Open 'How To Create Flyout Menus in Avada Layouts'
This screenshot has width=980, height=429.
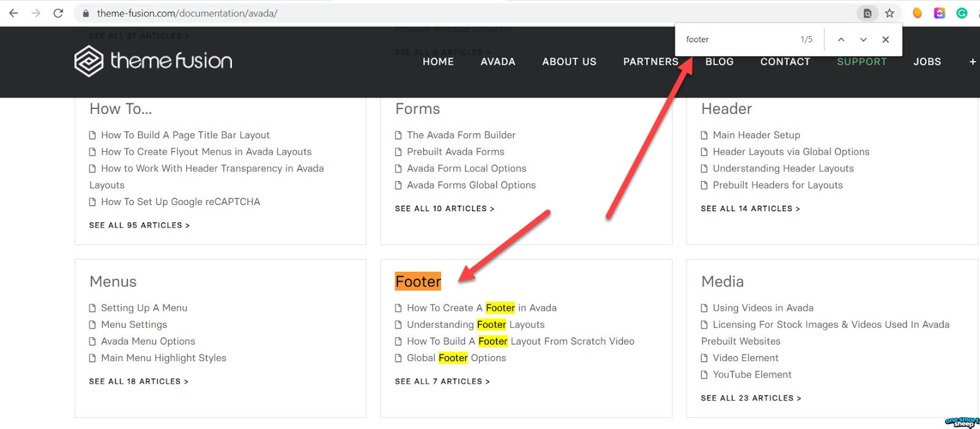click(x=206, y=152)
